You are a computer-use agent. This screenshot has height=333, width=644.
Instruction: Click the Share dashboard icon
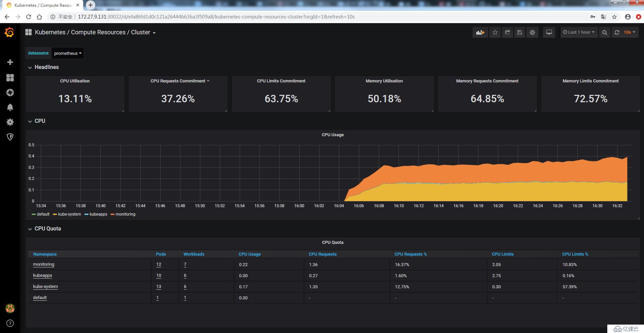507,32
